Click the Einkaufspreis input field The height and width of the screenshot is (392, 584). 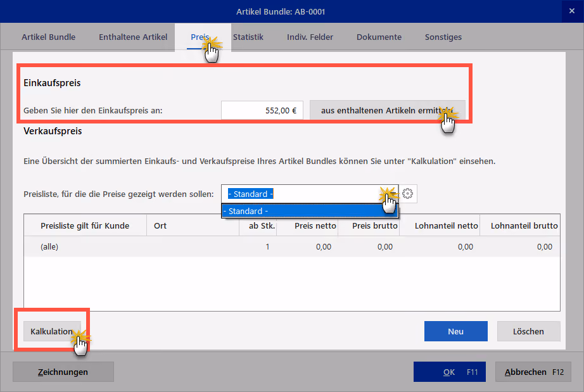click(x=262, y=111)
